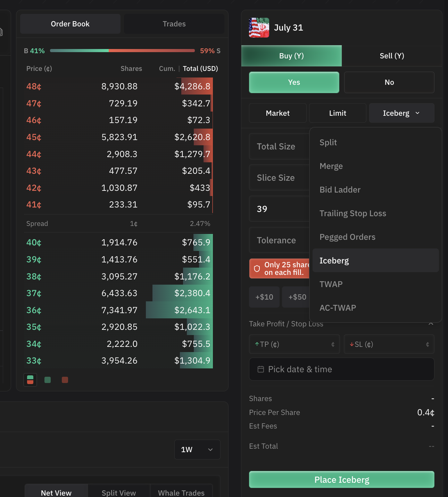Screen dimensions: 448x497
Task: Select the 33¢ bid row
Action: click(x=118, y=360)
